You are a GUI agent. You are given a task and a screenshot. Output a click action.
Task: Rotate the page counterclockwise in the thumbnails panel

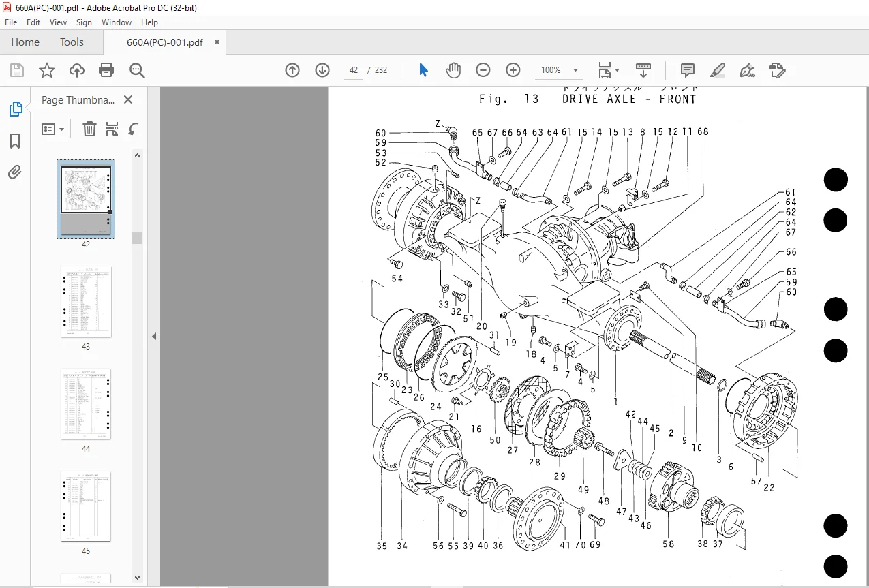pyautogui.click(x=134, y=129)
